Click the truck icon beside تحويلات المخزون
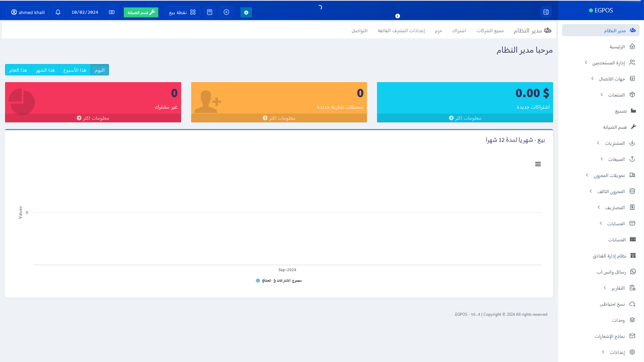644x362 pixels. pos(632,175)
